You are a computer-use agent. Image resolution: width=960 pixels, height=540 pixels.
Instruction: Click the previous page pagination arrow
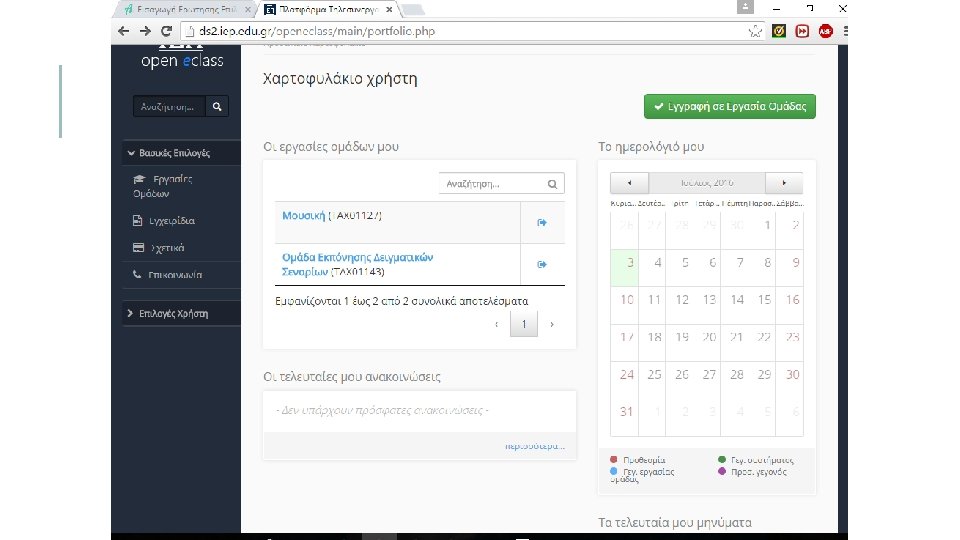(497, 324)
